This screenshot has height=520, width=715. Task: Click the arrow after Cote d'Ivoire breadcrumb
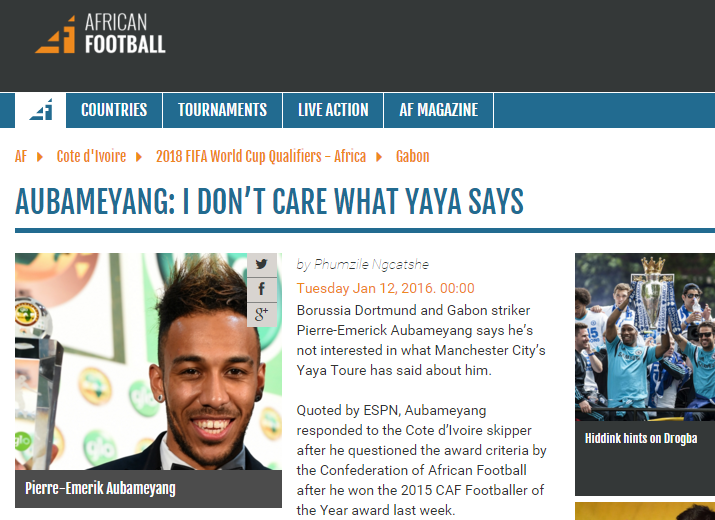pos(139,157)
